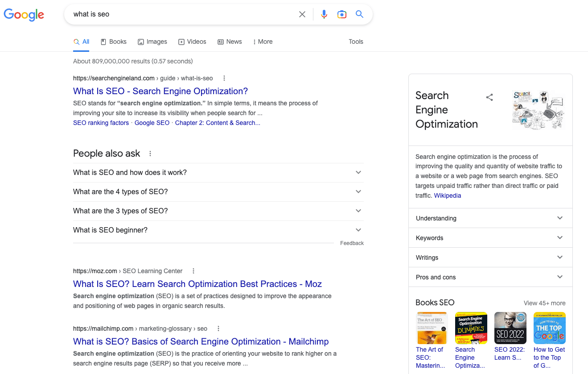Follow the Google SEO sitelink
588x374 pixels.
point(152,123)
